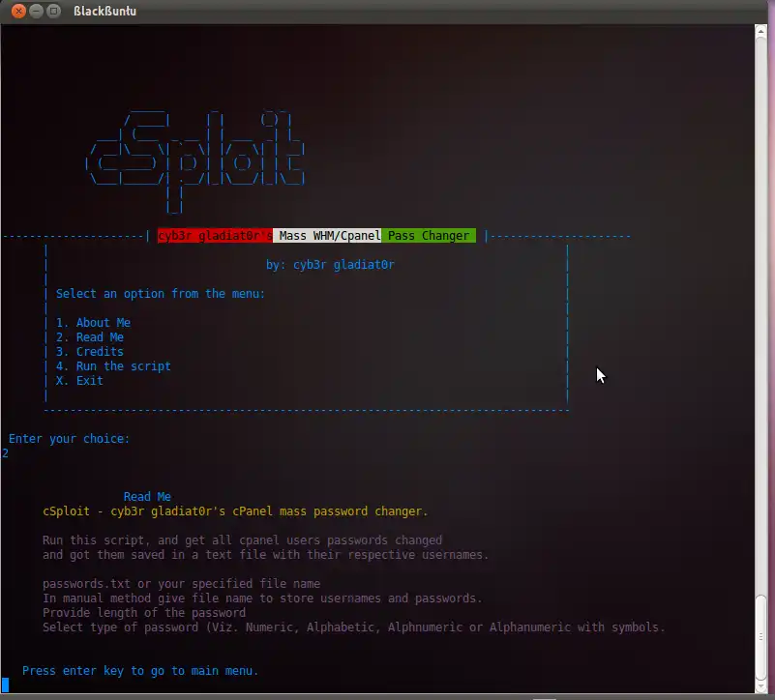The image size is (775, 700).
Task: Click "Press enter key to go to main menu."
Action: click(x=140, y=671)
